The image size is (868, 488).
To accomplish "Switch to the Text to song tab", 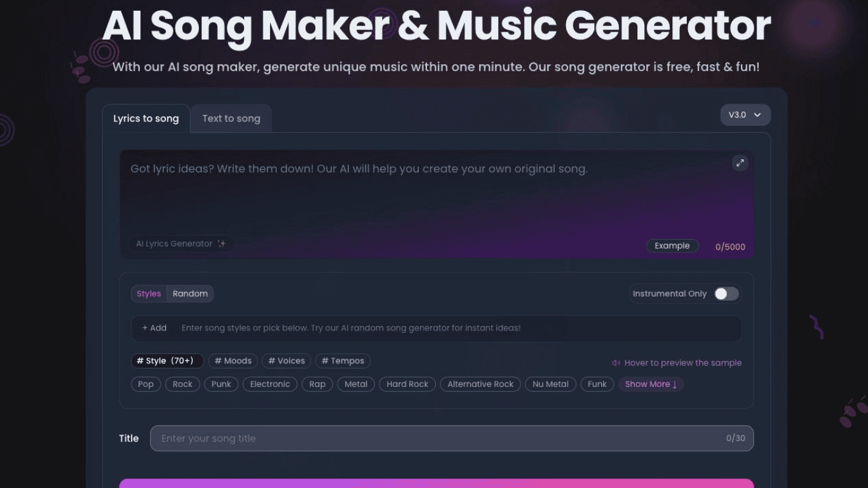I will pos(231,118).
